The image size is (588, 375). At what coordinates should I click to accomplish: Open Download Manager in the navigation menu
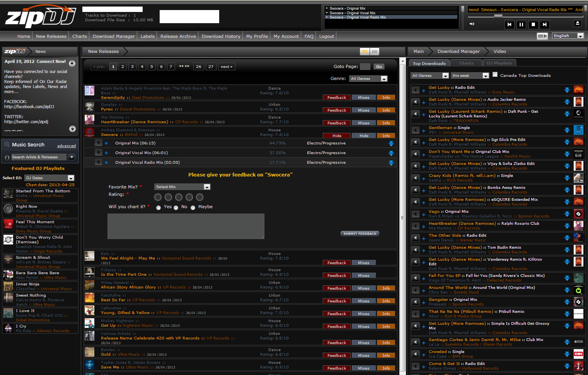(x=114, y=36)
